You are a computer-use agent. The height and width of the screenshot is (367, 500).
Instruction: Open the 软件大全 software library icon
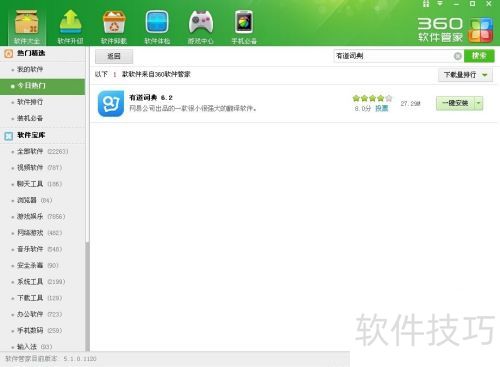(27, 27)
